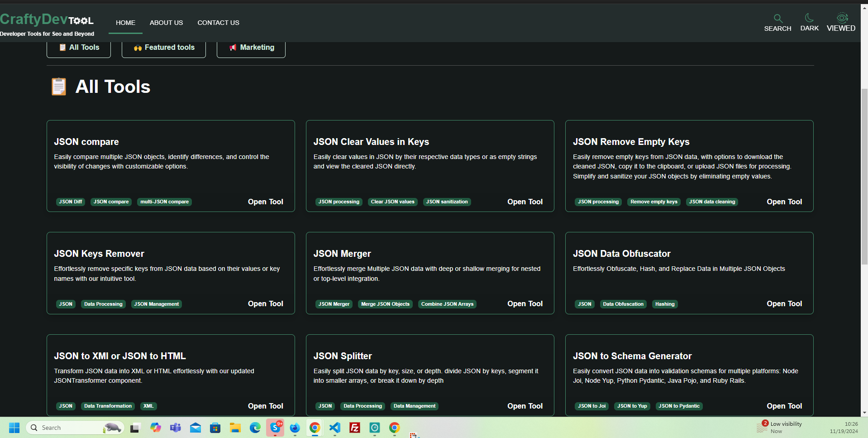The image size is (868, 438).
Task: Switch to Firefox in the taskbar
Action: pyautogui.click(x=295, y=428)
